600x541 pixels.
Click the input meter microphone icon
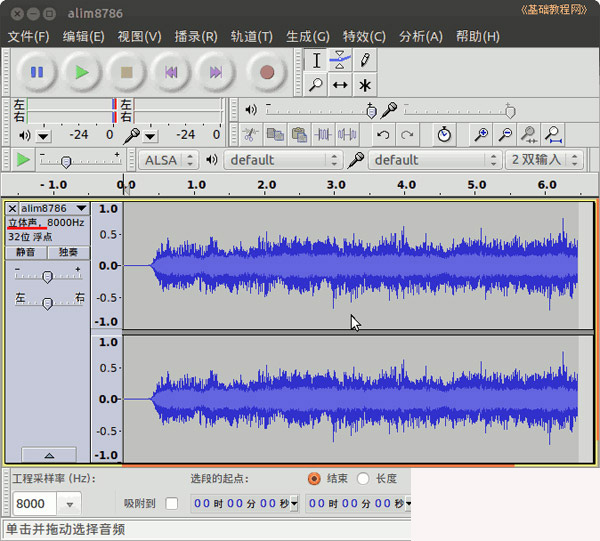[x=132, y=135]
